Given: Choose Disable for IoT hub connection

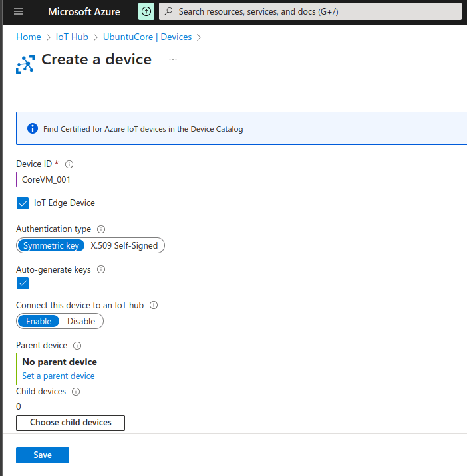Looking at the screenshot, I should (x=81, y=321).
